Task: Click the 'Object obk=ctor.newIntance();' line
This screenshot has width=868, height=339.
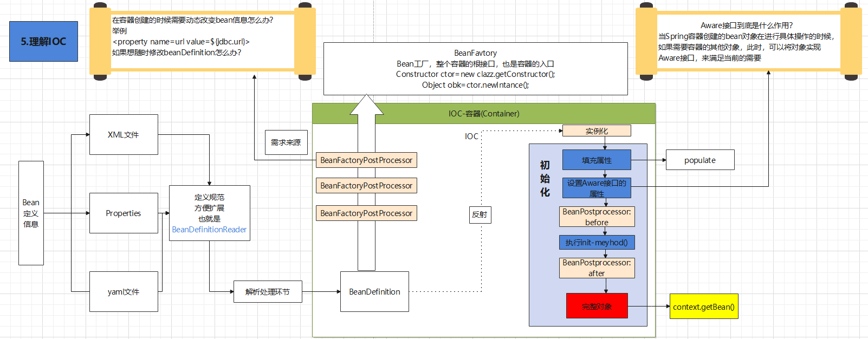Action: click(x=476, y=85)
